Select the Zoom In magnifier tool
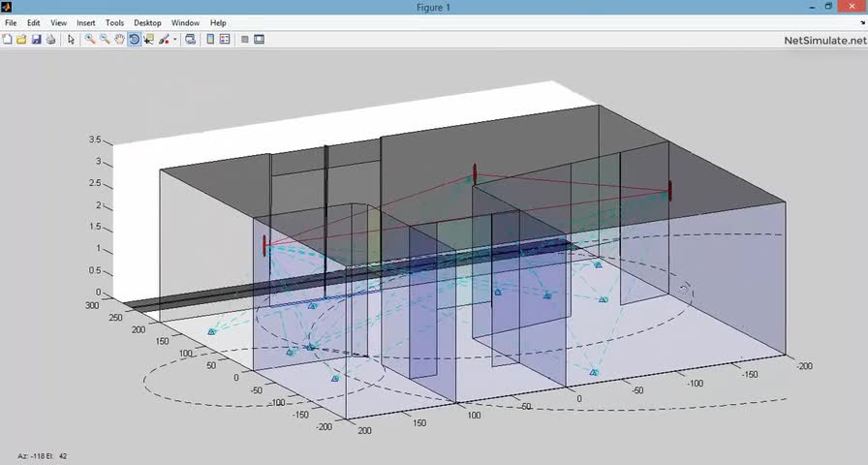Image resolution: width=868 pixels, height=465 pixels. coord(90,40)
